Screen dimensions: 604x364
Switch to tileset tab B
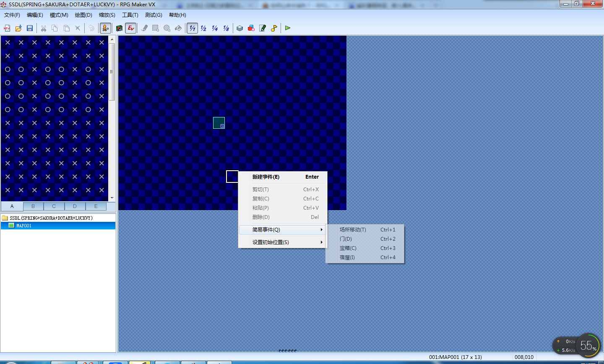(x=33, y=206)
